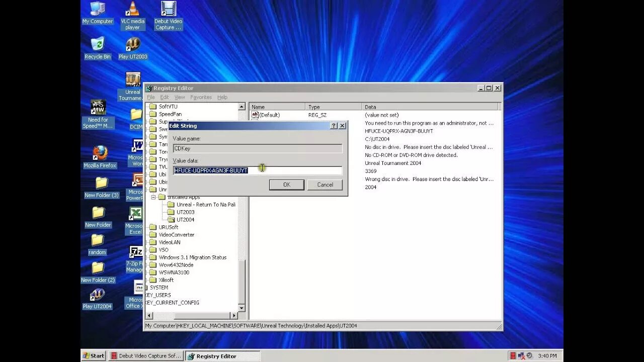The image size is (644, 362).
Task: Click the tree pane scroll down arrow
Action: (x=242, y=308)
